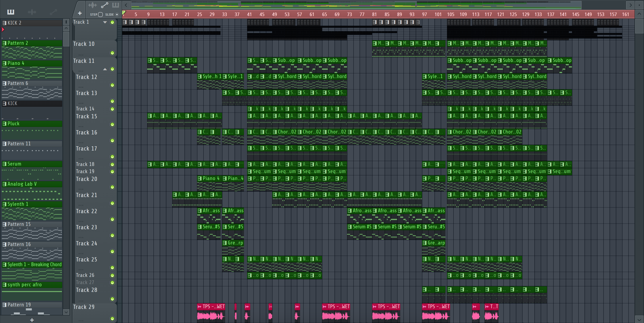644x323 pixels.
Task: Focus automation clips in playlist header
Action: [x=104, y=5]
